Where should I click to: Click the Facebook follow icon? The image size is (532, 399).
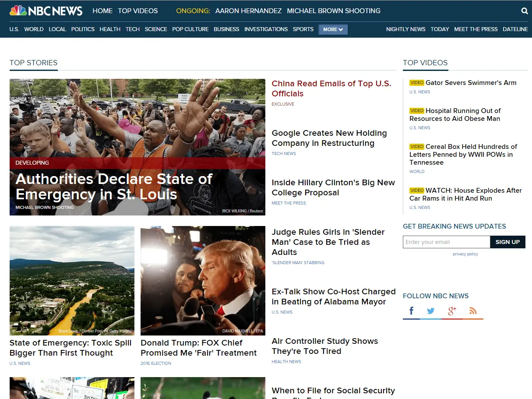point(411,311)
